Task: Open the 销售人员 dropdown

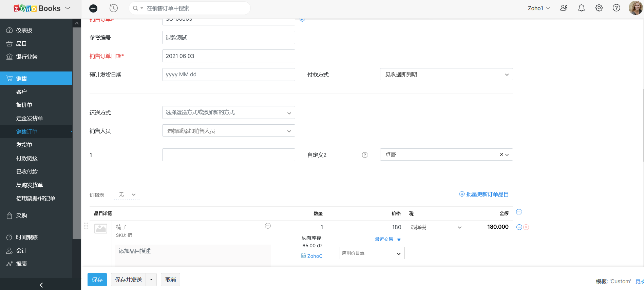Action: [228, 131]
